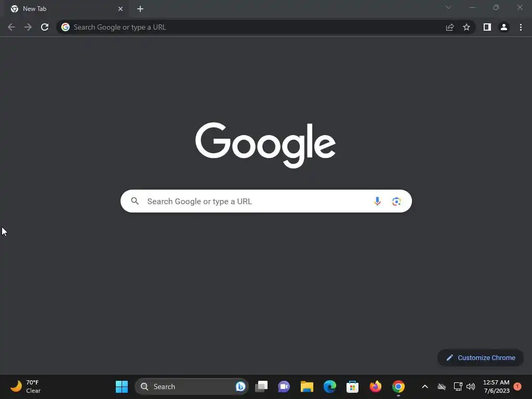Click the Google logo
Image resolution: width=532 pixels, height=399 pixels.
(x=265, y=145)
